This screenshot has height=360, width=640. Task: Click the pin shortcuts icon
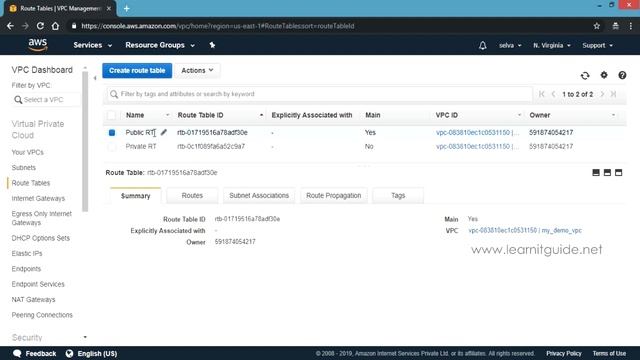pyautogui.click(x=212, y=45)
